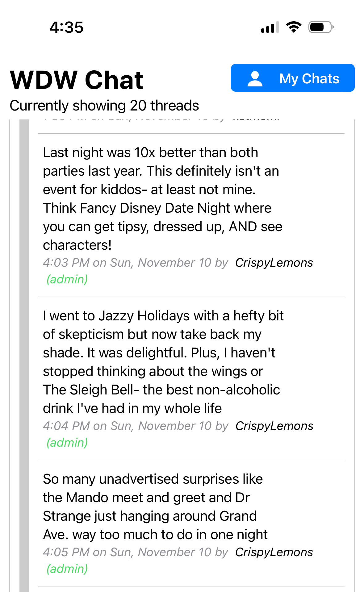Tap the admin tag below 4:03 PM post

click(67, 279)
